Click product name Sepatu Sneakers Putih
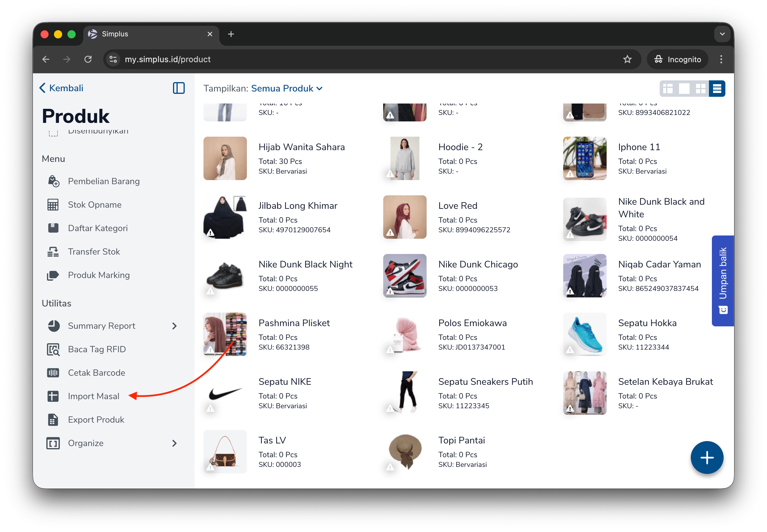Screen dimensions: 767x532 (485, 382)
